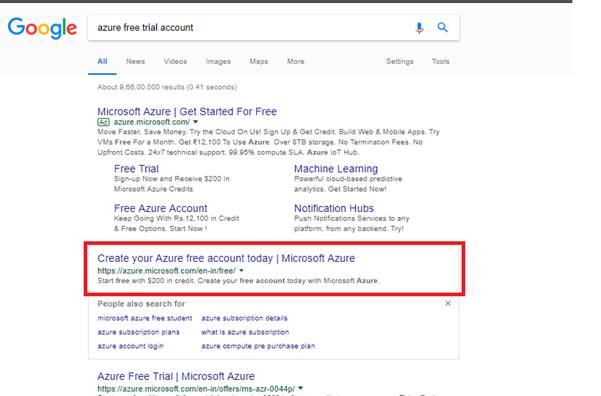Screen dimensions: 601x396
Task: Search for azure compute pre purchase plan
Action: (x=258, y=346)
